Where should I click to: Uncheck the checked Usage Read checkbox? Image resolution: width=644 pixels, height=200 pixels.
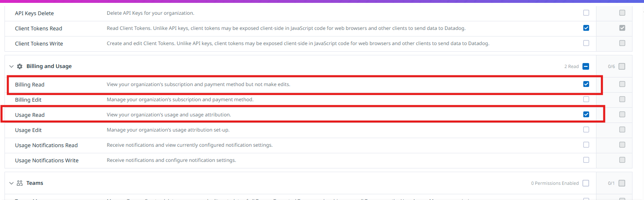(586, 114)
